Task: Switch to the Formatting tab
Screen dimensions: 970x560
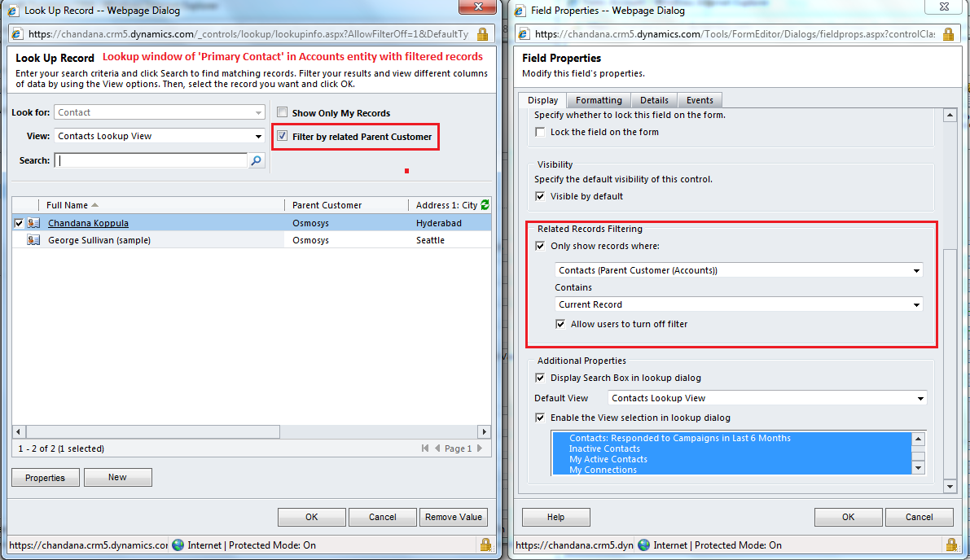Action: 599,99
